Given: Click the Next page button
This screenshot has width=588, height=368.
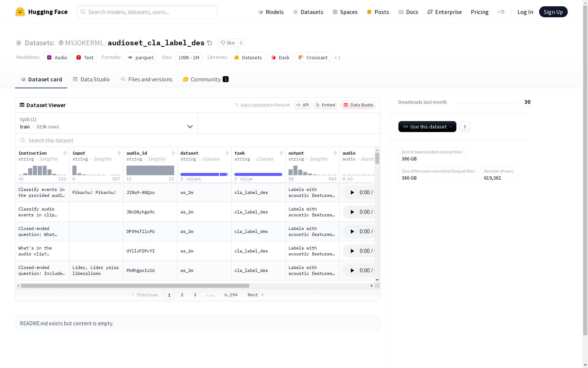Looking at the screenshot, I should pos(256,295).
